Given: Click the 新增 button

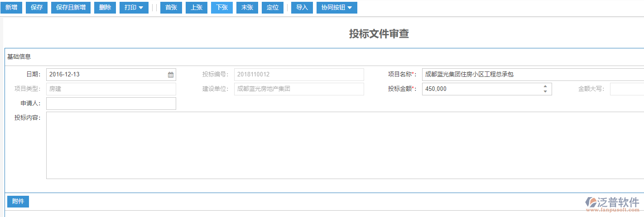Looking at the screenshot, I should point(11,8).
